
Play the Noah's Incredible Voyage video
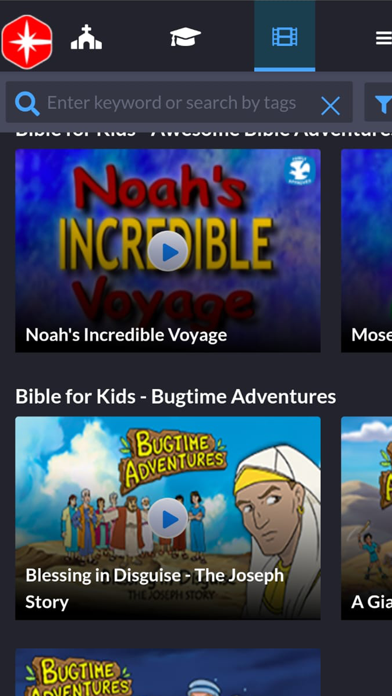click(x=168, y=251)
